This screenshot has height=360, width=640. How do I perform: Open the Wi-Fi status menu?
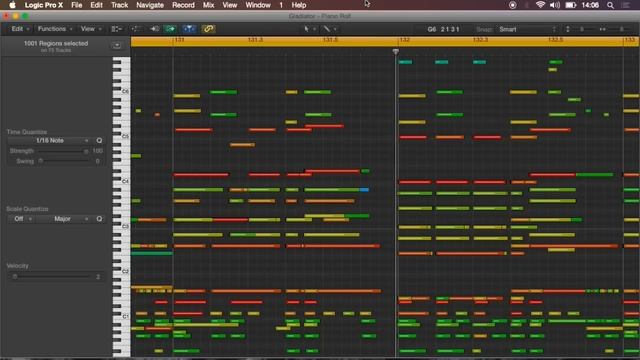tap(540, 5)
